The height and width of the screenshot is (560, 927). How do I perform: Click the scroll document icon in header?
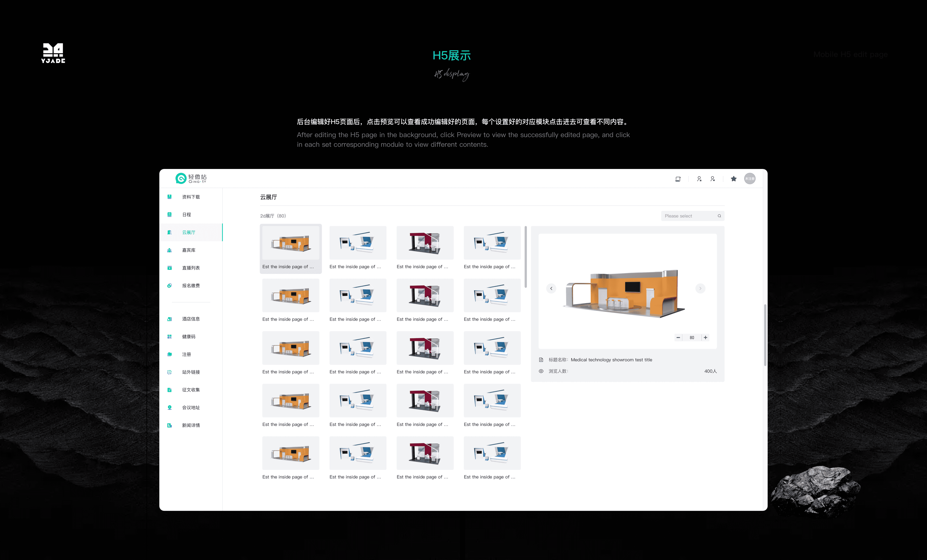678,179
